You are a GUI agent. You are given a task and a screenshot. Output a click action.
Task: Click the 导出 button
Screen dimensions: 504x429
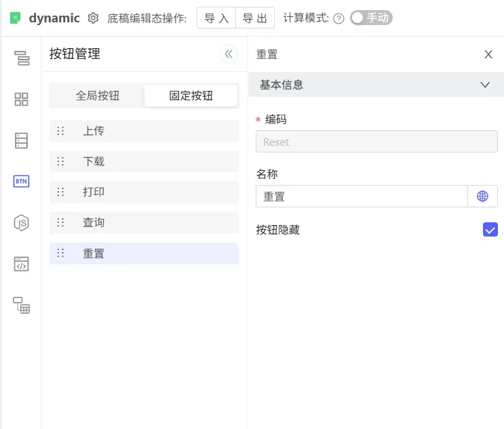[x=255, y=18]
